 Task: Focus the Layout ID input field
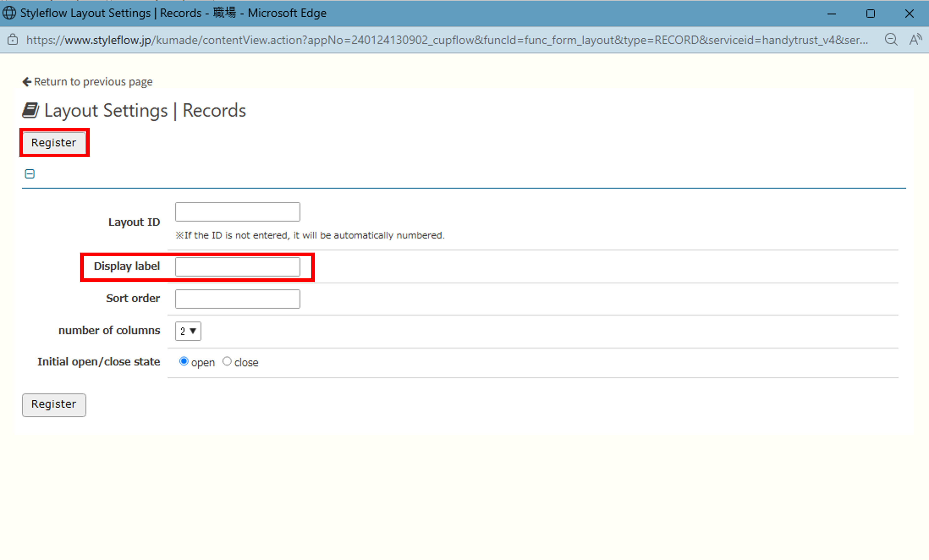[238, 212]
